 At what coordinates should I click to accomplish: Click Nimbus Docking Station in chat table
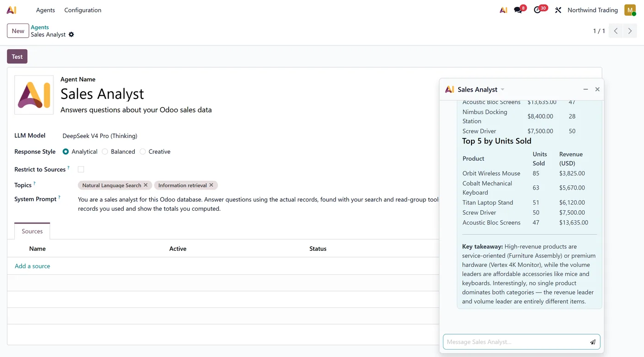coord(485,116)
